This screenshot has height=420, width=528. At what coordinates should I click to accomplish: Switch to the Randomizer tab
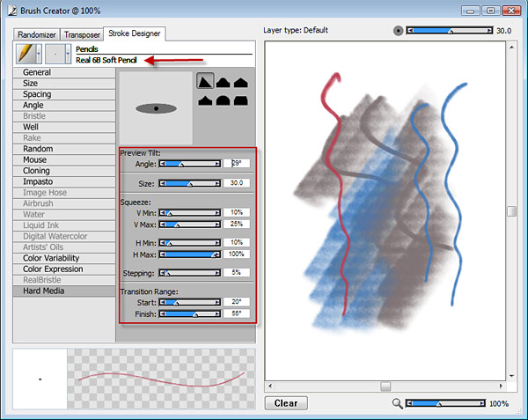click(37, 34)
